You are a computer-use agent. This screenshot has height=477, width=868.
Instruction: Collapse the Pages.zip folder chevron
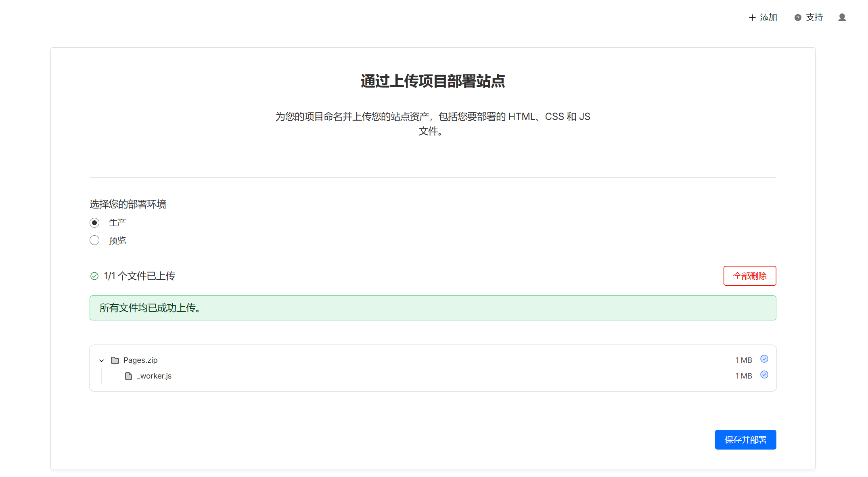pyautogui.click(x=102, y=360)
